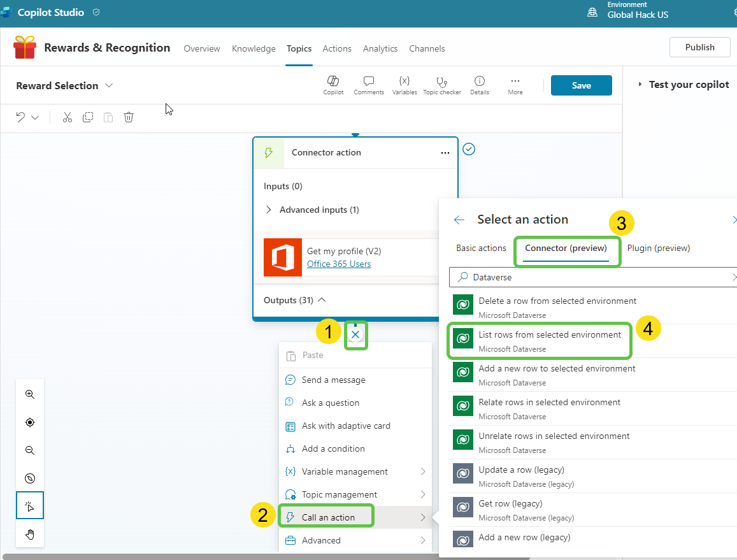Expand the Reward Selection topic dropdown

tap(109, 85)
